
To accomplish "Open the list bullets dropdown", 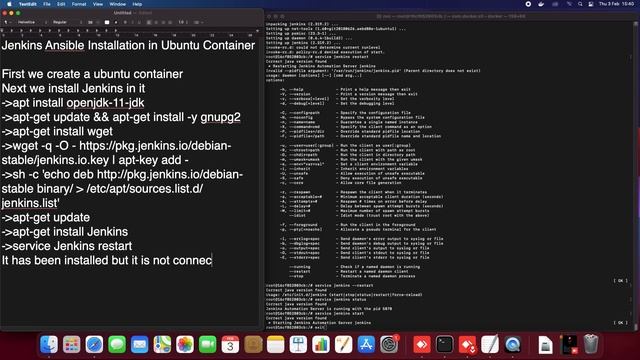I will click(x=198, y=22).
